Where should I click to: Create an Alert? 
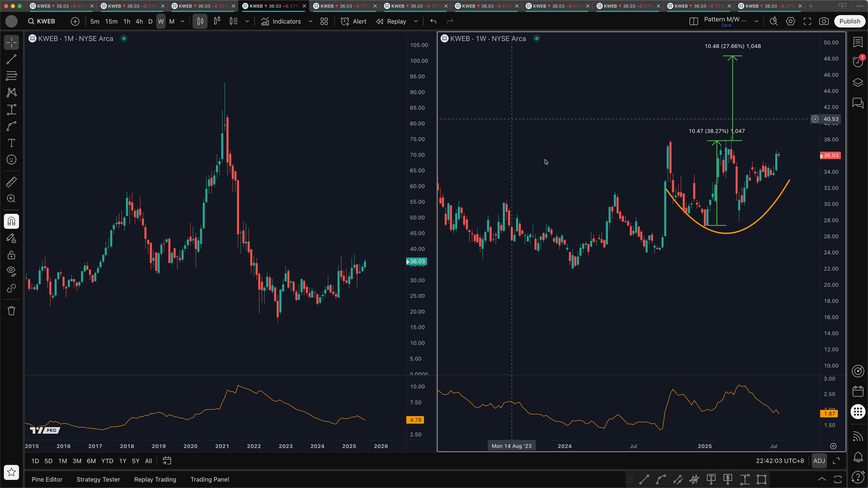tap(354, 21)
